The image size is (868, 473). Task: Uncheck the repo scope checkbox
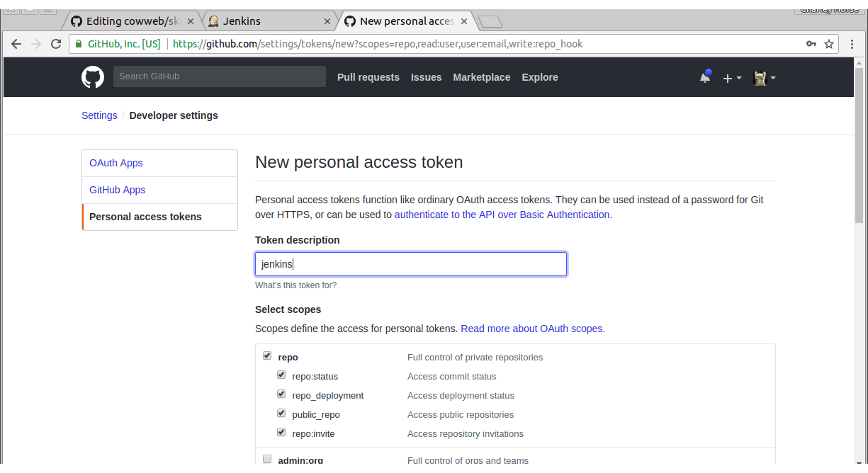[267, 355]
